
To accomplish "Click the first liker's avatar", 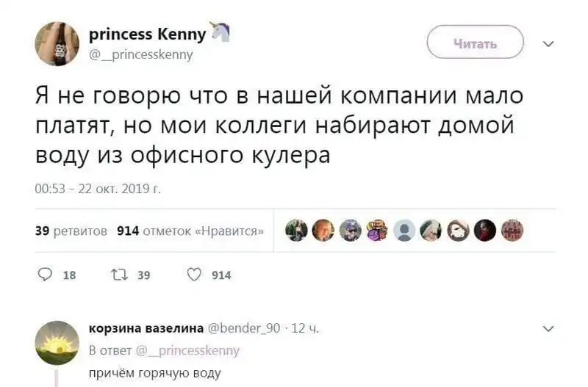I will [x=297, y=231].
